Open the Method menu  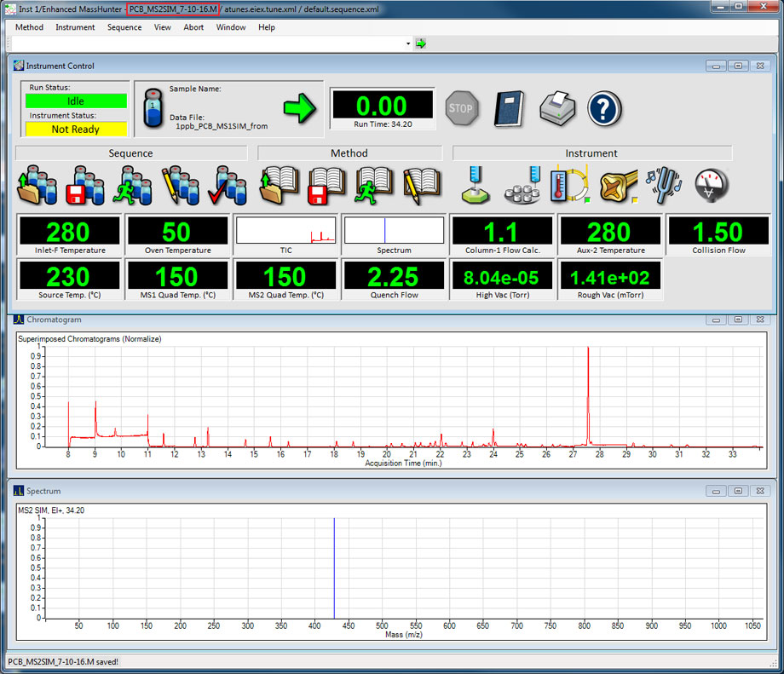point(29,27)
